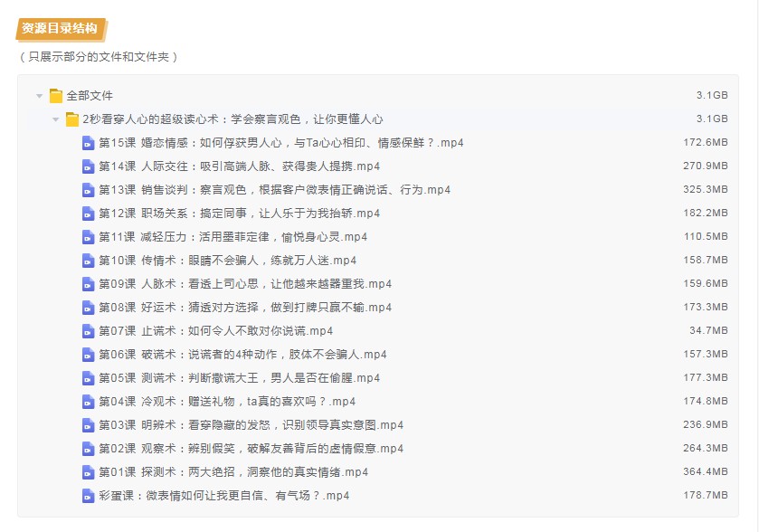The height and width of the screenshot is (532, 759).
Task: Click the 158.7MB size value
Action: (x=706, y=260)
